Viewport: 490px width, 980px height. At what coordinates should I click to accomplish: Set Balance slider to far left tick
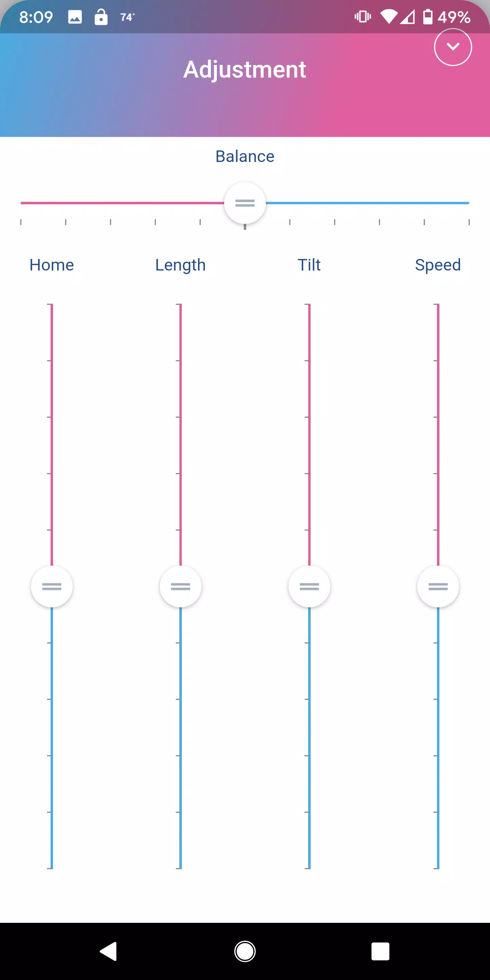[21, 203]
